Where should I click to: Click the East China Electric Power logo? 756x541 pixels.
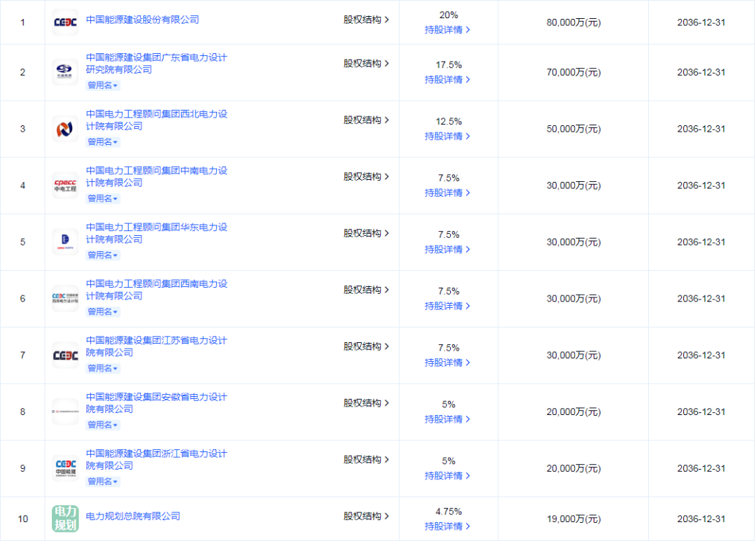coord(65,241)
